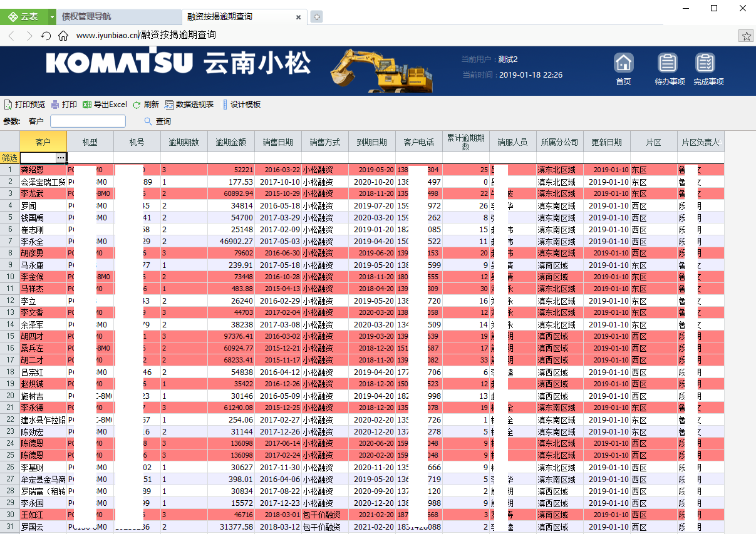Click customer cell 马祥杰

coord(43,289)
